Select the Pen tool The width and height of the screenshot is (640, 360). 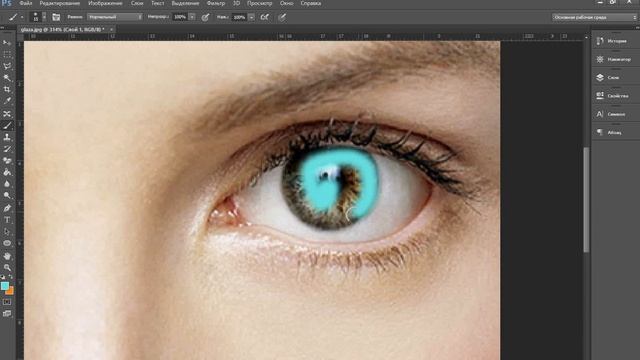(7, 208)
